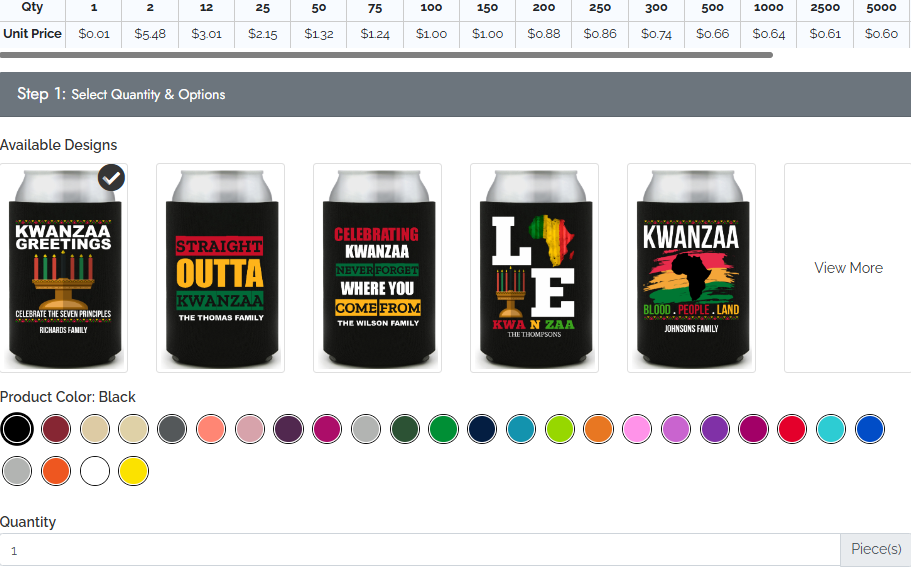
Task: Click View More to browse additional designs
Action: tap(848, 268)
